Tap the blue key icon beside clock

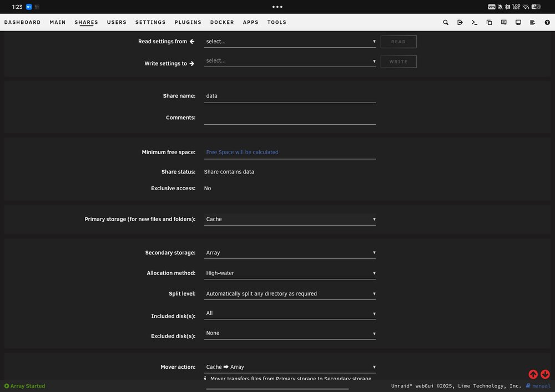[x=29, y=7]
